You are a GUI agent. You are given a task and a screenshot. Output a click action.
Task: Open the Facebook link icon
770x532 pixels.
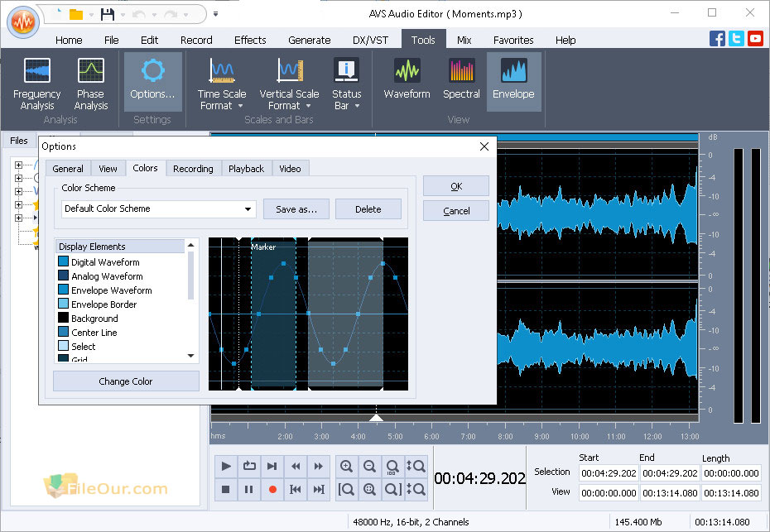pyautogui.click(x=717, y=38)
